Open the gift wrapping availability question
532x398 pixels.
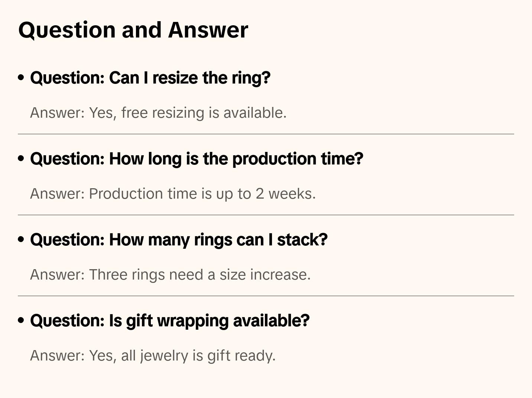click(x=170, y=321)
